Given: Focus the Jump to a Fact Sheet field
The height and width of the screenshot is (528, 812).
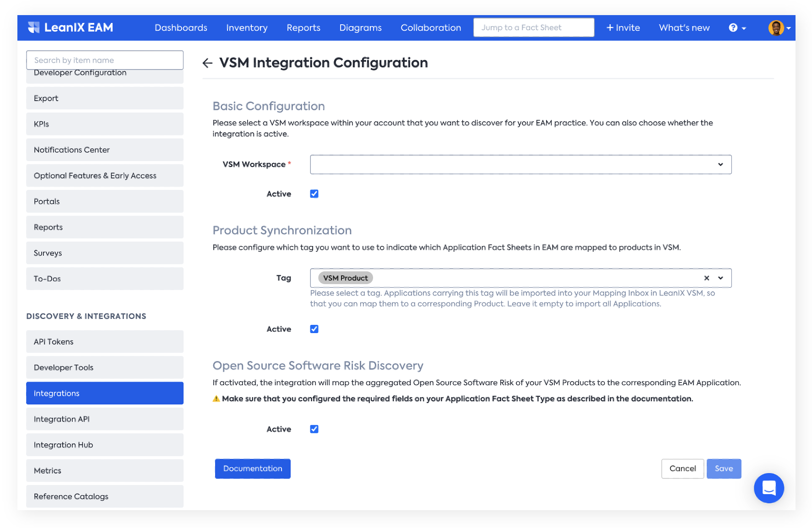Looking at the screenshot, I should 534,27.
